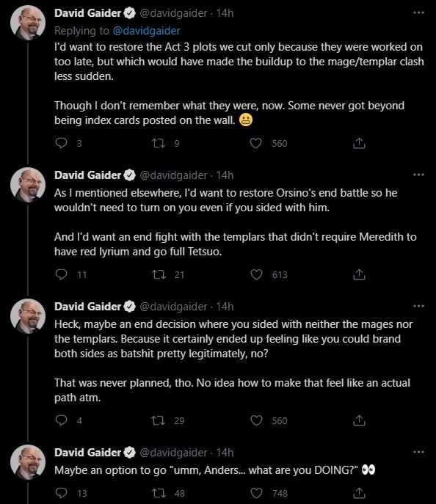Retweet the Orsino end battle tweet

(x=159, y=274)
